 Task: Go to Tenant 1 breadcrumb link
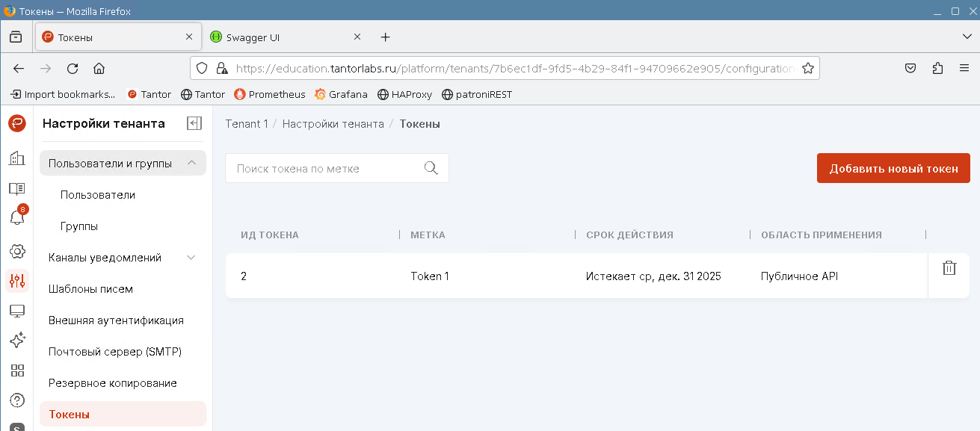(x=247, y=124)
